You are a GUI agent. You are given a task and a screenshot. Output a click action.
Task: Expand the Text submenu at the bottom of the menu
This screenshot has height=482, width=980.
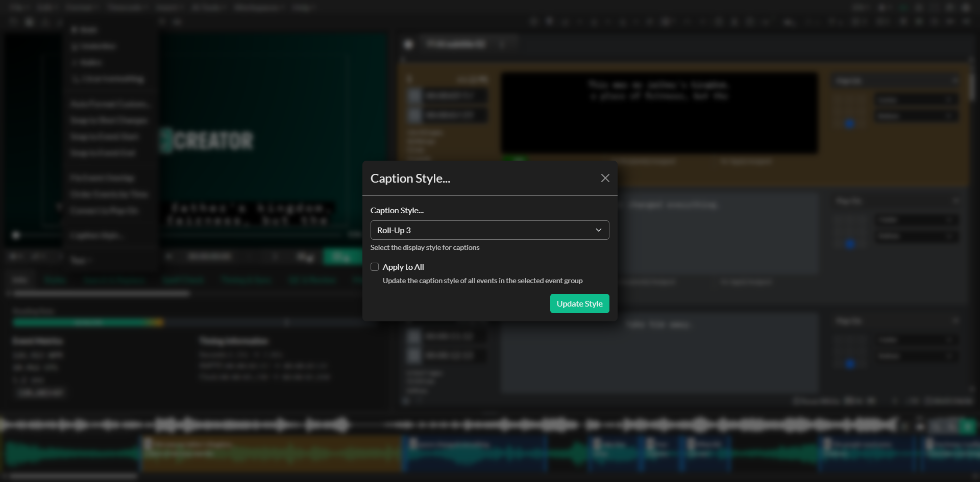(81, 261)
